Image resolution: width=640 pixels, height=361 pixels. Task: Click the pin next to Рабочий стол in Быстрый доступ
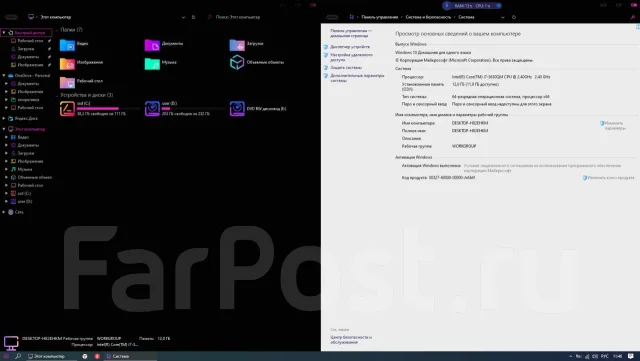(x=49, y=41)
